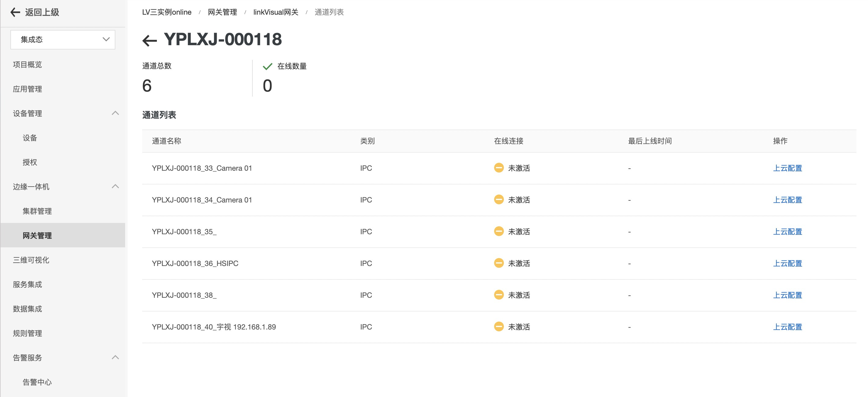Open 服务集成 in the sidebar
The image size is (868, 397).
[28, 284]
